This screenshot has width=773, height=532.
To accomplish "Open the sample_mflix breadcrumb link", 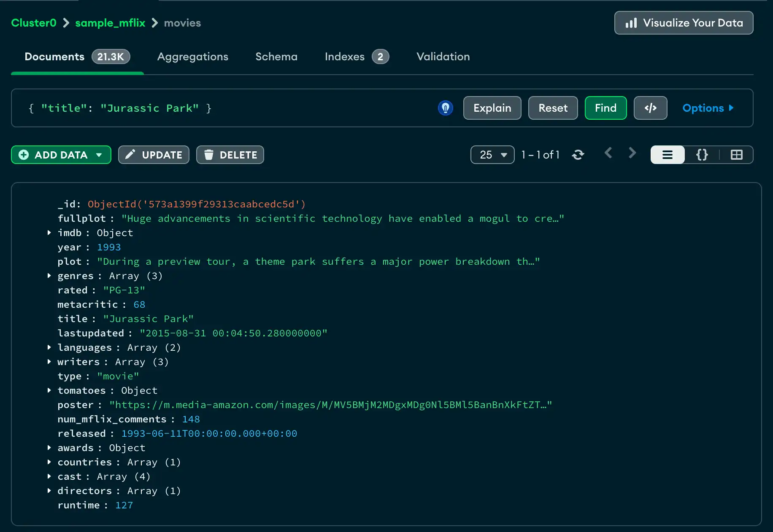I will click(x=110, y=23).
